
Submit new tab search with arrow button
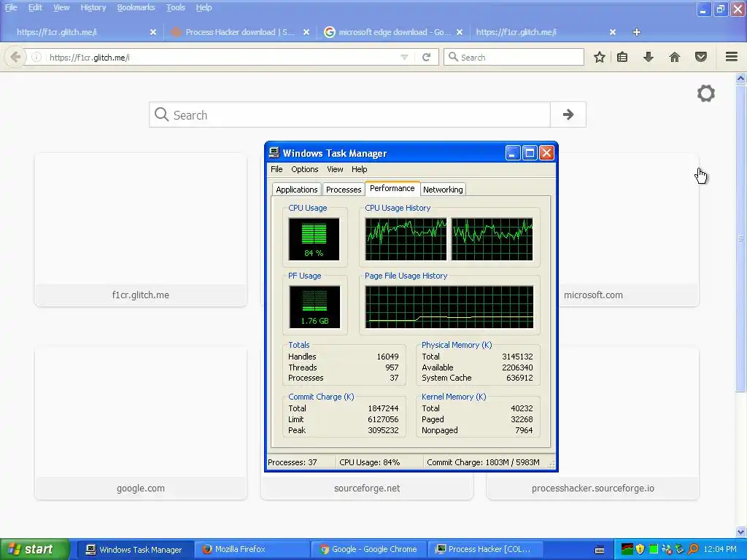pyautogui.click(x=568, y=114)
